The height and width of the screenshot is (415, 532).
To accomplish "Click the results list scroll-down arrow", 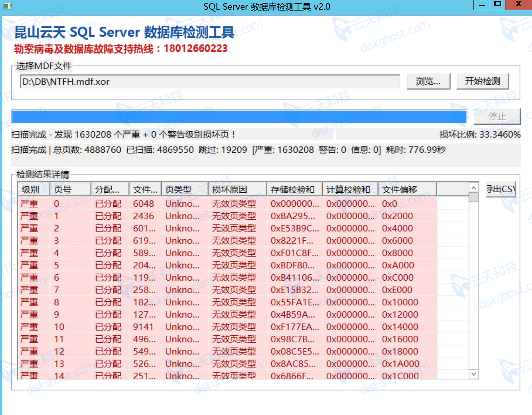I will click(x=473, y=374).
